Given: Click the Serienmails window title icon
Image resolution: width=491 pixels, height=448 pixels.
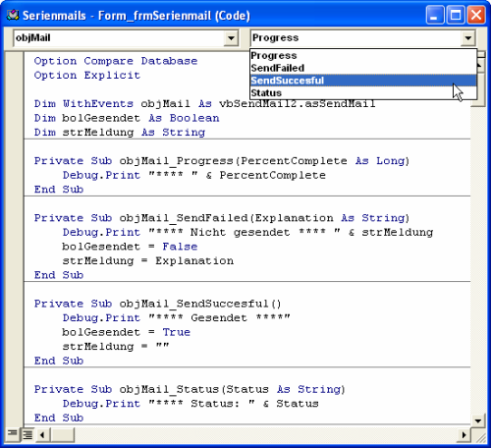Looking at the screenshot, I should (13, 15).
